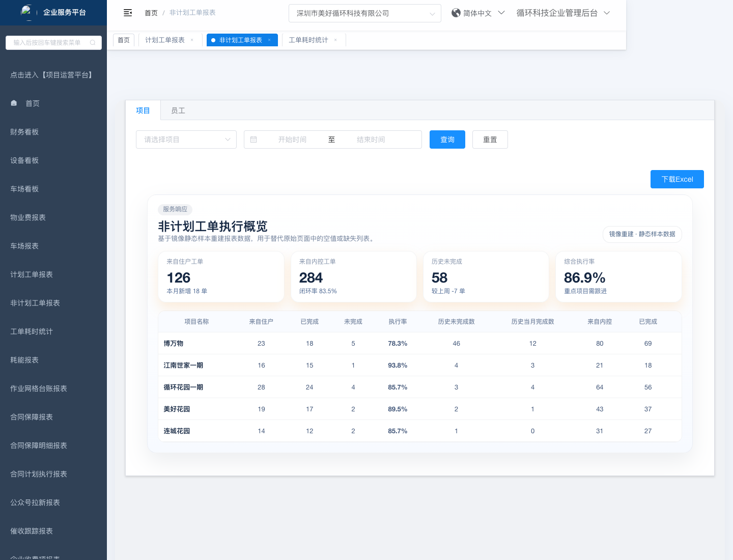The width and height of the screenshot is (733, 560).
Task: Click the 首页 breadcrumb link
Action: (151, 13)
